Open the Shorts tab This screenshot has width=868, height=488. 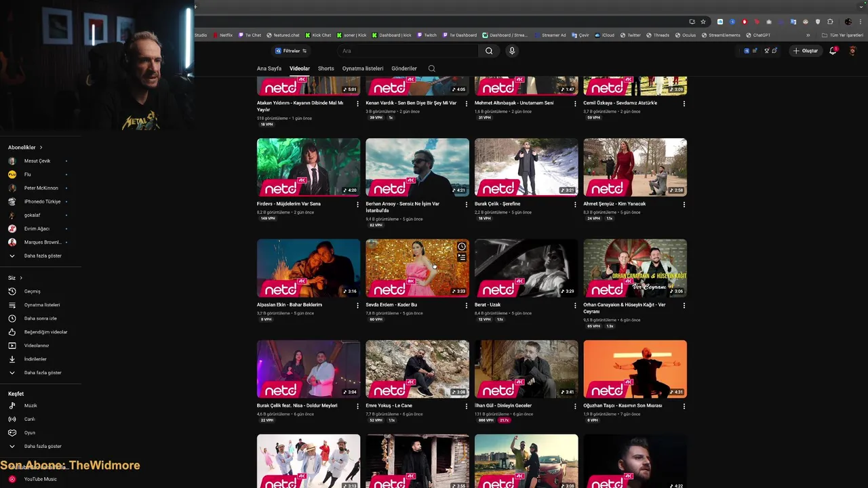tap(326, 68)
